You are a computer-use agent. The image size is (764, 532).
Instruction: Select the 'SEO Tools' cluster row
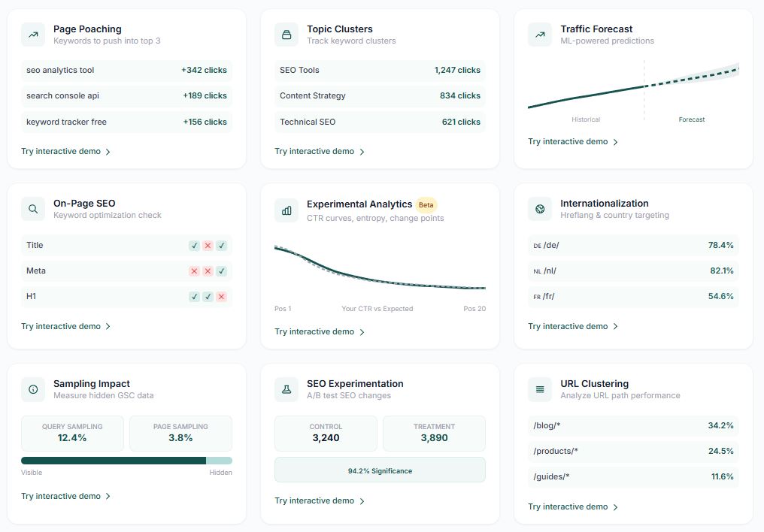pos(380,70)
